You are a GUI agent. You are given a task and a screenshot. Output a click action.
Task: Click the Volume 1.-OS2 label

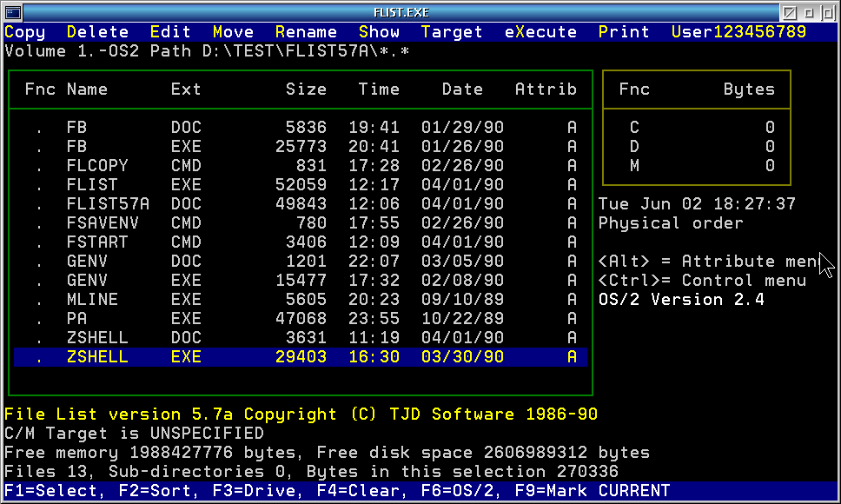[x=72, y=51]
